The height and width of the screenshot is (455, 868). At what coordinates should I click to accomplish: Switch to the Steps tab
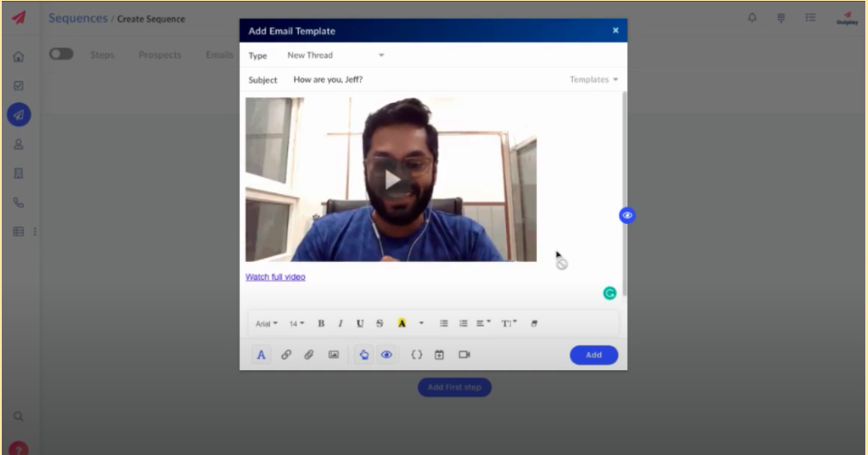pyautogui.click(x=102, y=55)
